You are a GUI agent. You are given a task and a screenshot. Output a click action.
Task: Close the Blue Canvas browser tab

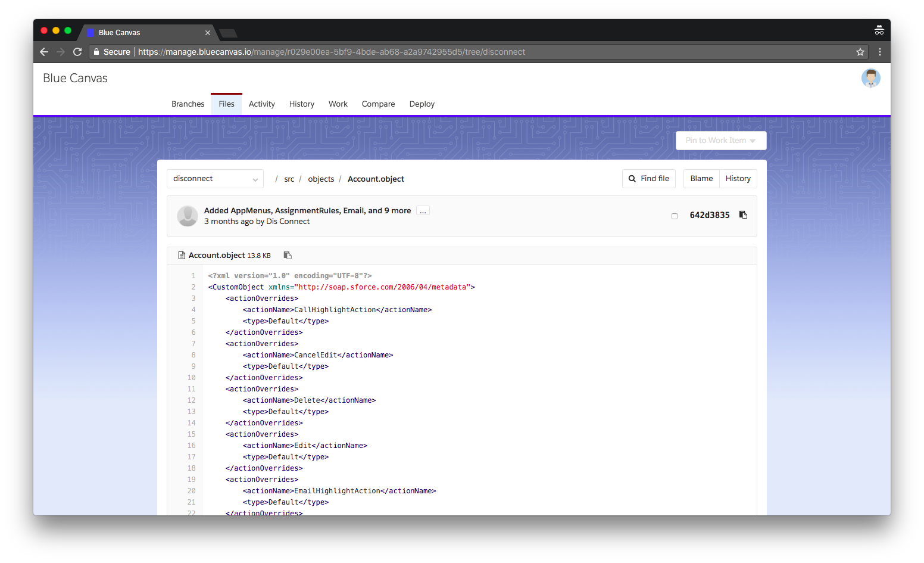click(x=208, y=33)
